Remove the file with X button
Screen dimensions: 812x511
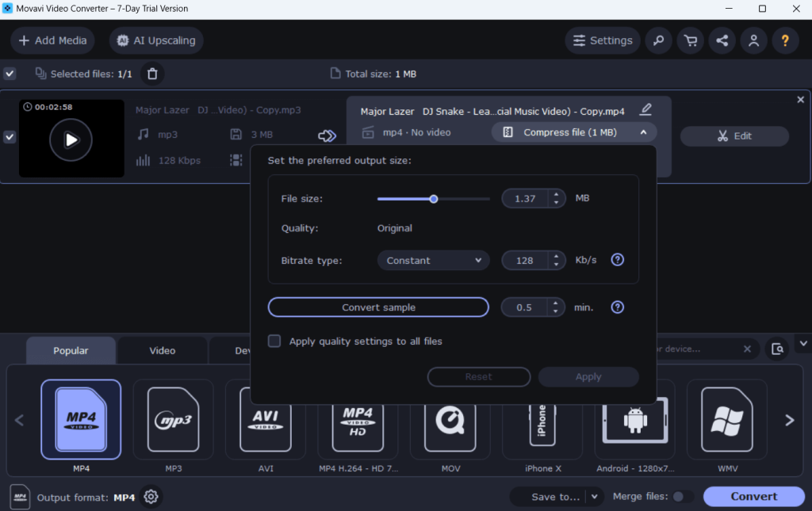[x=801, y=99]
